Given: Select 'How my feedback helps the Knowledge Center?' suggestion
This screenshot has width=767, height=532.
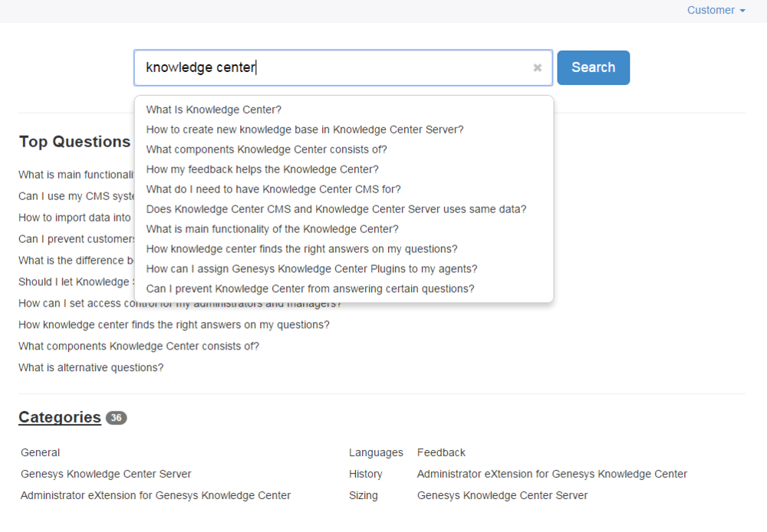Looking at the screenshot, I should point(262,169).
